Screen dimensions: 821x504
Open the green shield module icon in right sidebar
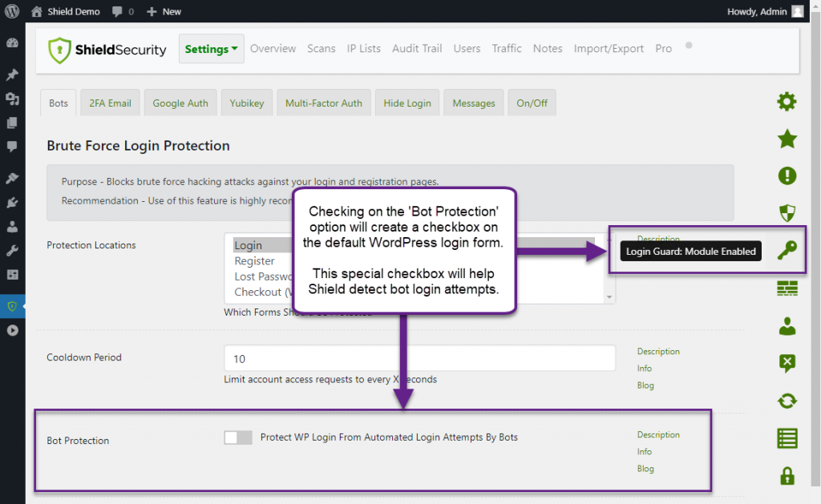pyautogui.click(x=787, y=213)
